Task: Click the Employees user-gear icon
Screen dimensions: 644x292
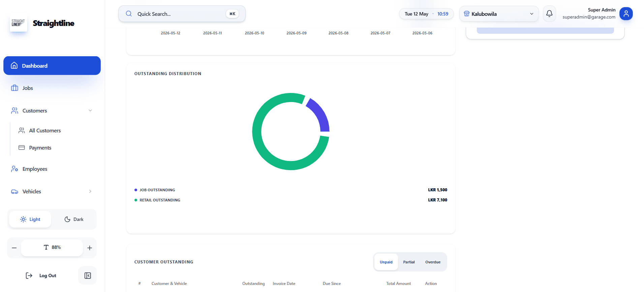Action: click(14, 169)
